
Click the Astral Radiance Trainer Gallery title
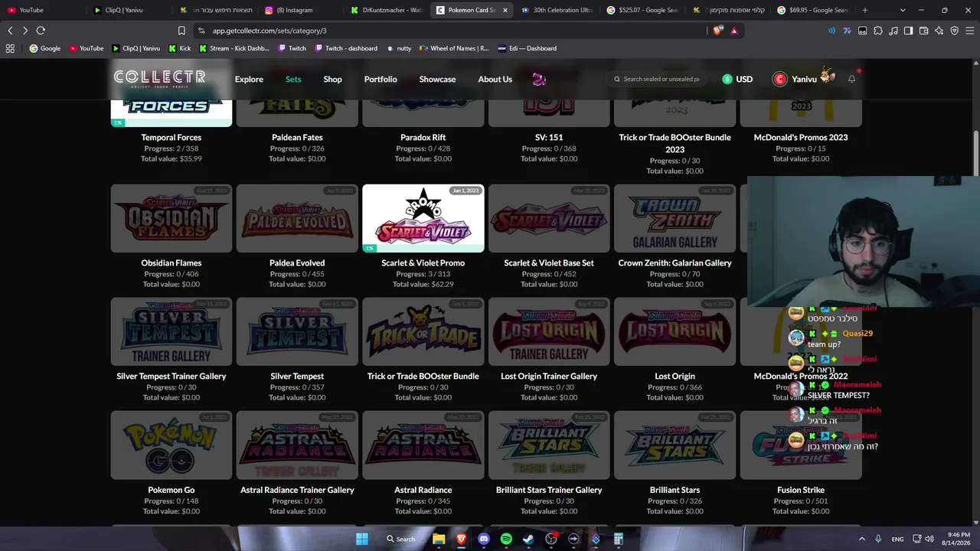pyautogui.click(x=297, y=490)
